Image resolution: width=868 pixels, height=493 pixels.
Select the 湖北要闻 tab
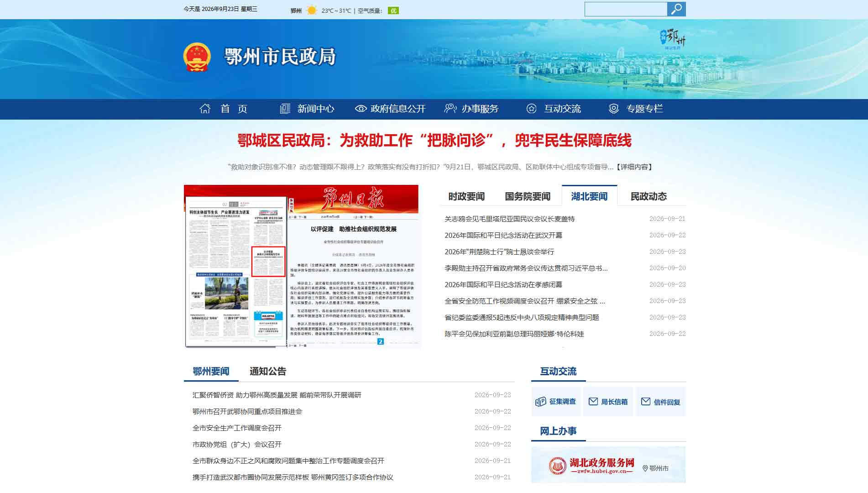590,196
